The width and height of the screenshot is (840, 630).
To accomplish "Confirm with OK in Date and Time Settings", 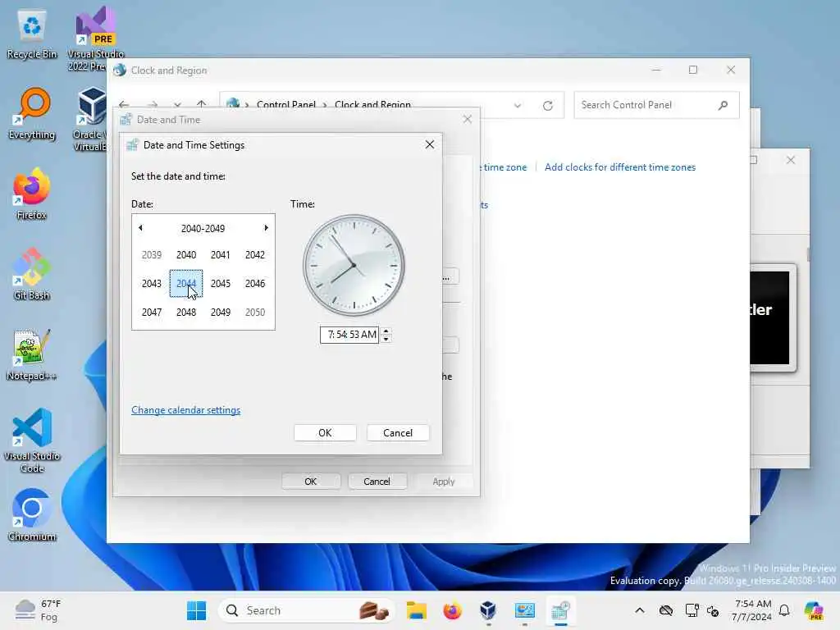I will tap(325, 433).
